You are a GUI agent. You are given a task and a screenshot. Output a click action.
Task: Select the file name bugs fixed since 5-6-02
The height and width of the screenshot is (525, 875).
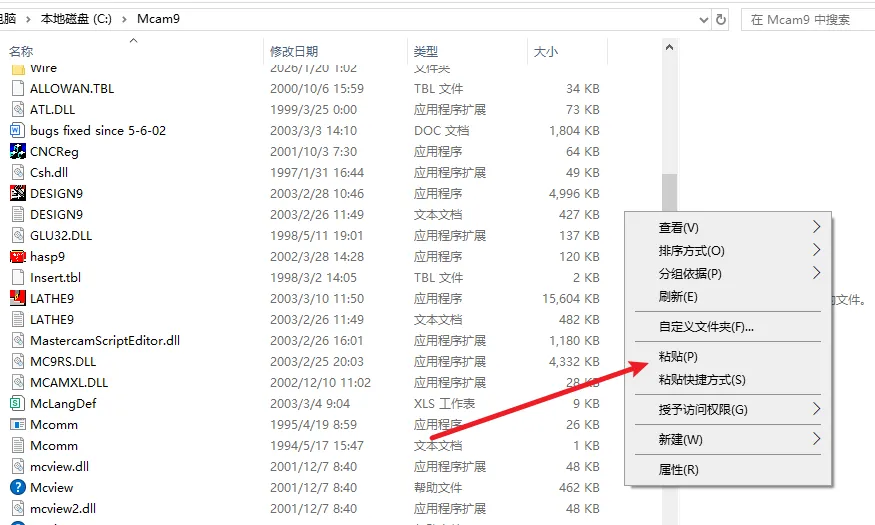[x=98, y=131]
